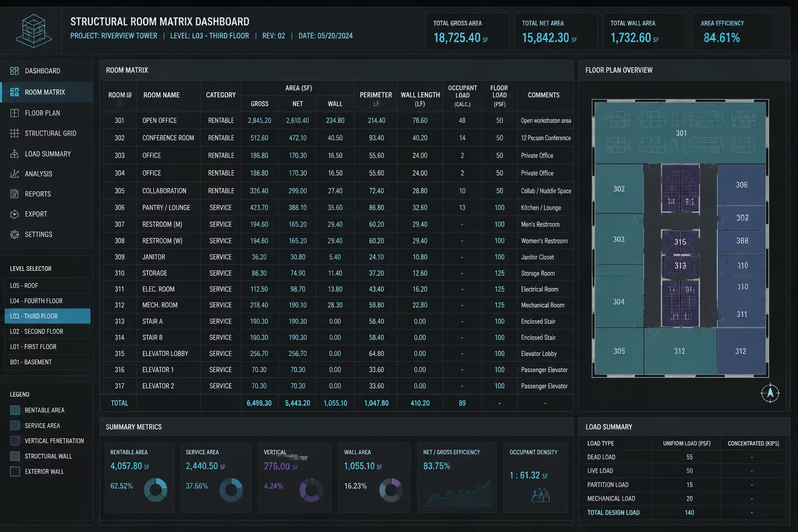Open the Floor Plan sidebar icon
Image resolution: width=798 pixels, height=532 pixels.
(x=15, y=113)
